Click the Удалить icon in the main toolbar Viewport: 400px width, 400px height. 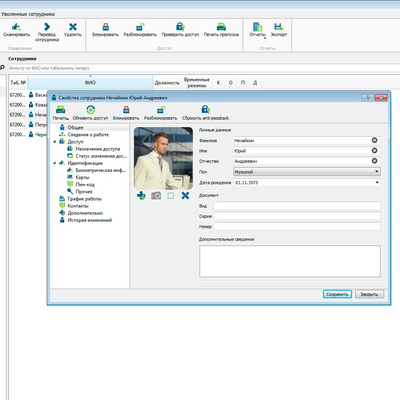(73, 27)
